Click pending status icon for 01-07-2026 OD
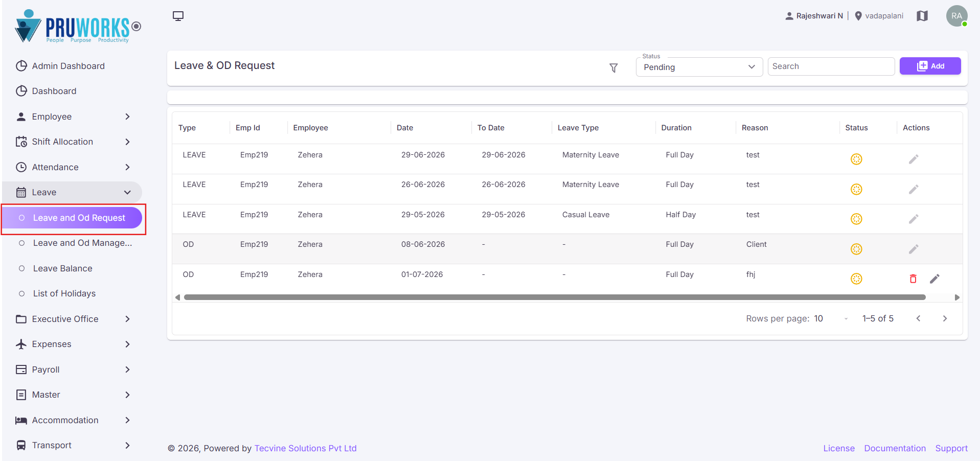This screenshot has height=461, width=980. coord(856,279)
